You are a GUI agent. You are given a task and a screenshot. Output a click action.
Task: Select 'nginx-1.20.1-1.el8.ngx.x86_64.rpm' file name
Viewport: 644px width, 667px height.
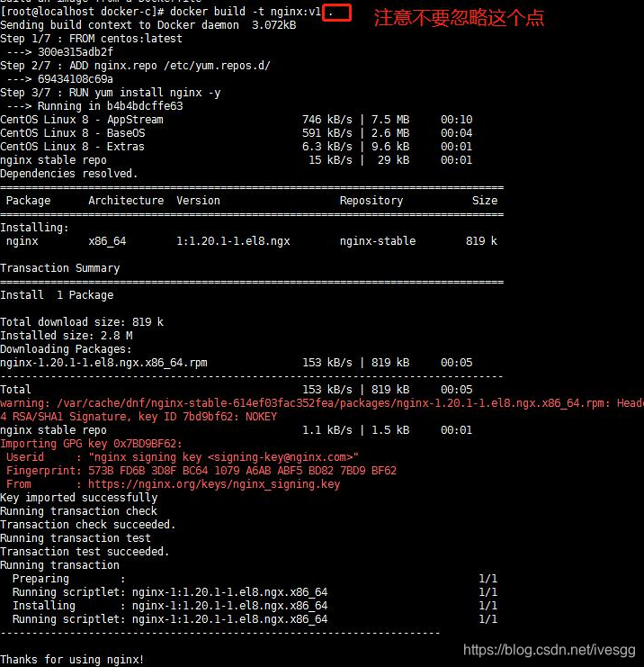(103, 363)
